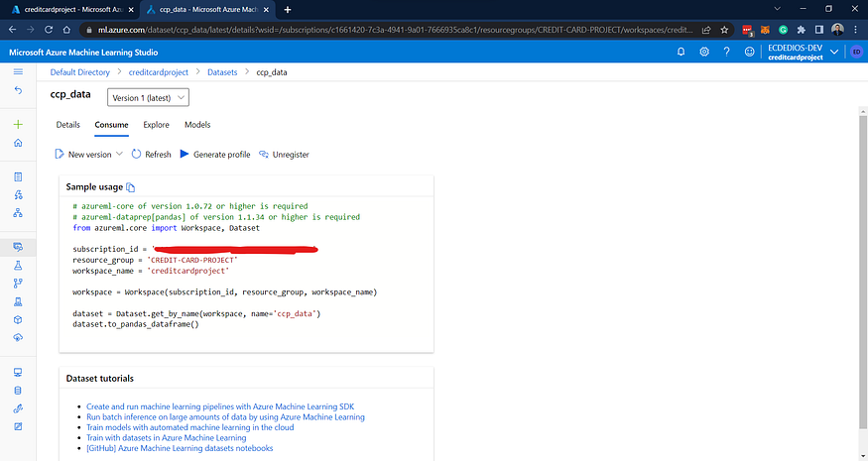Click the browser profile picture
Viewport: 868px width, 461px height.
[837, 30]
